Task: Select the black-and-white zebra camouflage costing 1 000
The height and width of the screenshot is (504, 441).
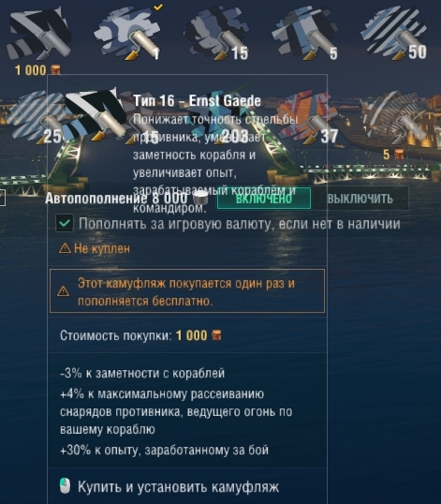Action: pos(39,34)
